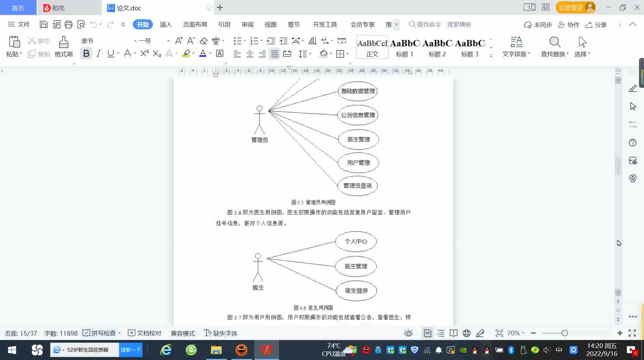Decrease font size button
644x360 pixels.
[191, 41]
